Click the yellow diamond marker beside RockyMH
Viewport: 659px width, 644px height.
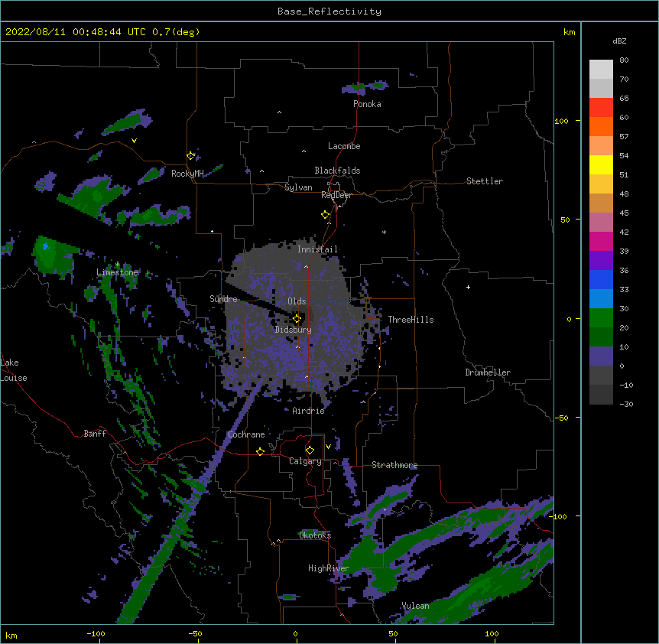190,156
